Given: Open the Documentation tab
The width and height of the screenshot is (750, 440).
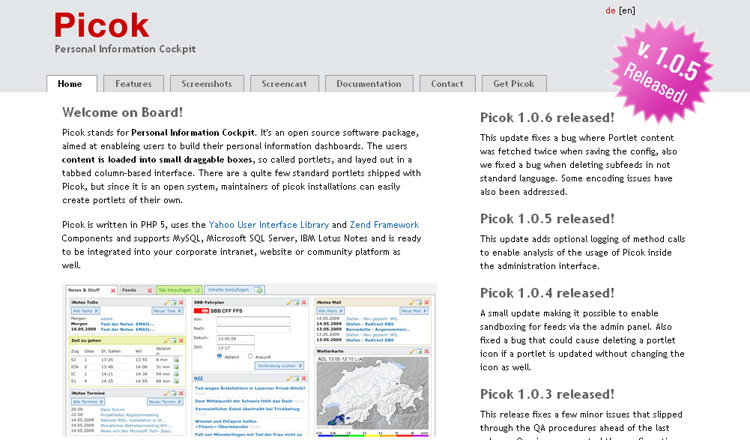Looking at the screenshot, I should coord(369,84).
